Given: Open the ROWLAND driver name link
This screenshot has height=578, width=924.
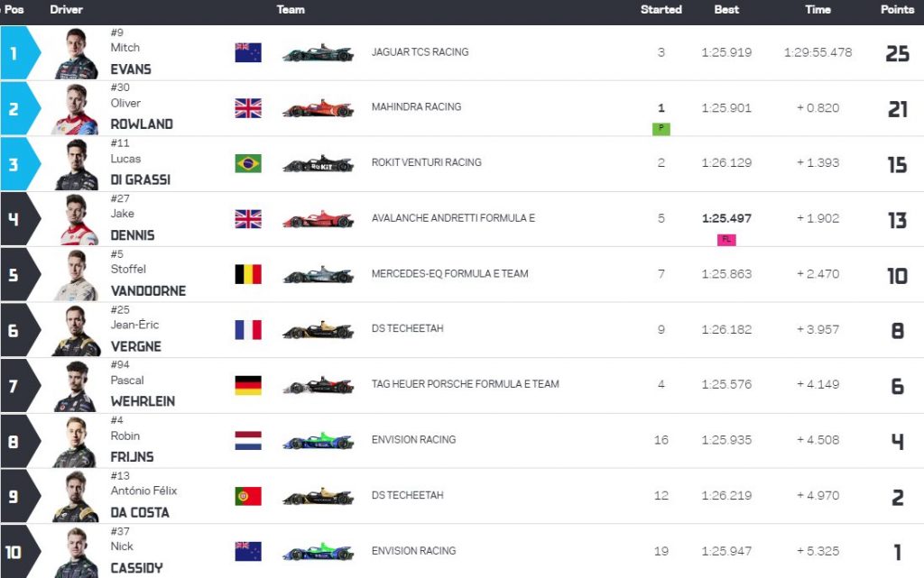Looking at the screenshot, I should point(142,124).
